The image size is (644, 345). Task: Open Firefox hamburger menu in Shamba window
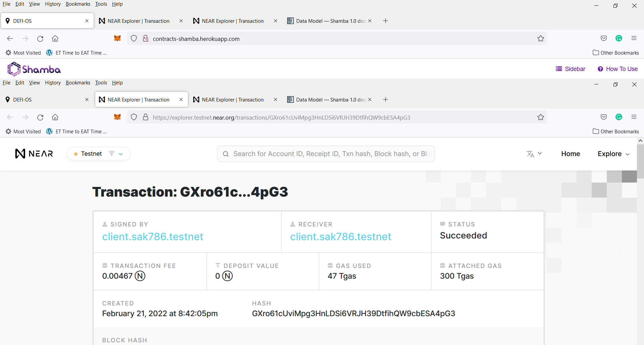[x=634, y=38]
